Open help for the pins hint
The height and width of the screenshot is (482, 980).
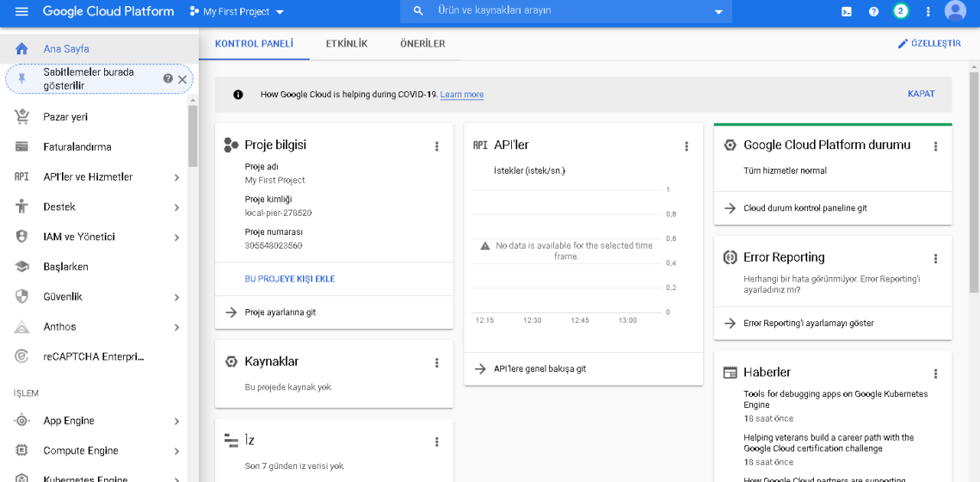tap(168, 79)
